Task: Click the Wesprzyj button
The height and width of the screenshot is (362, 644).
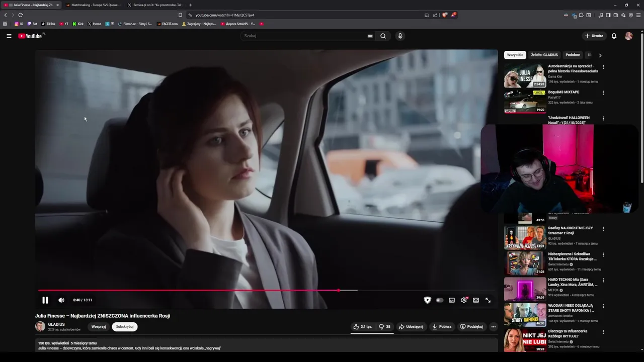Action: coord(99,327)
